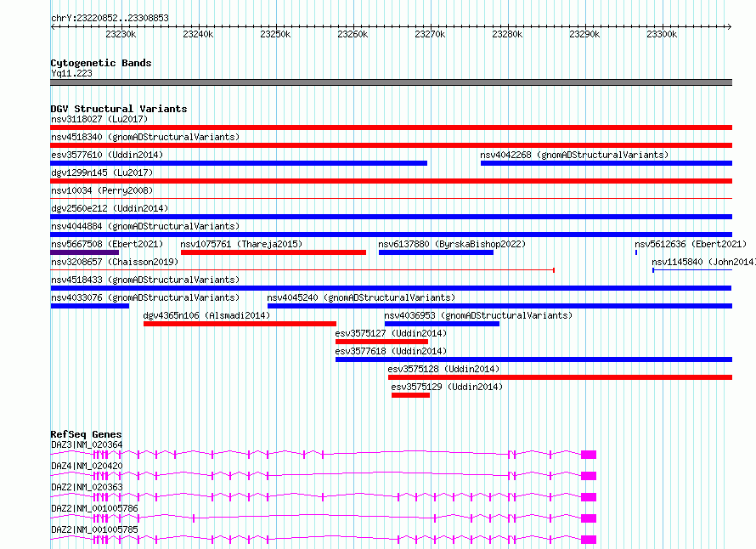Click the esv3575128 (Uddin2014) label
The image size is (756, 549).
click(x=443, y=369)
